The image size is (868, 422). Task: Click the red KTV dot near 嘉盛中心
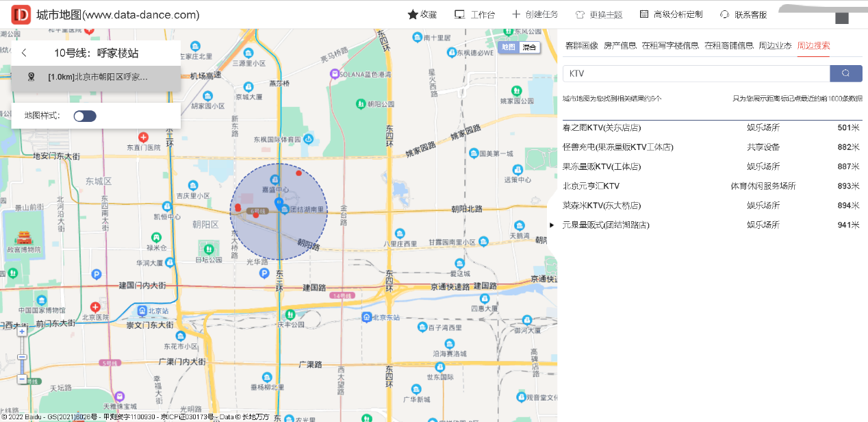[x=298, y=173]
